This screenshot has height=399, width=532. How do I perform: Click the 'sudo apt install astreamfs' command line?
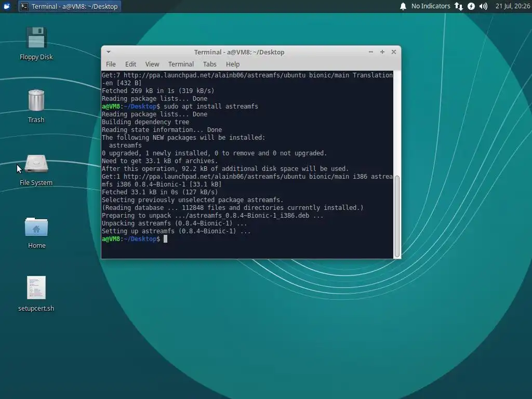(x=180, y=107)
